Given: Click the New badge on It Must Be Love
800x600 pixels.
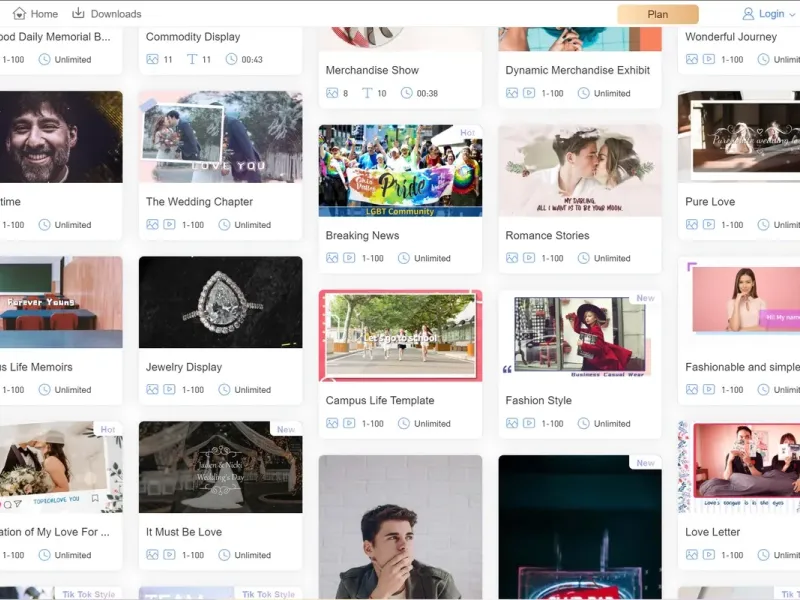Looking at the screenshot, I should [x=286, y=430].
